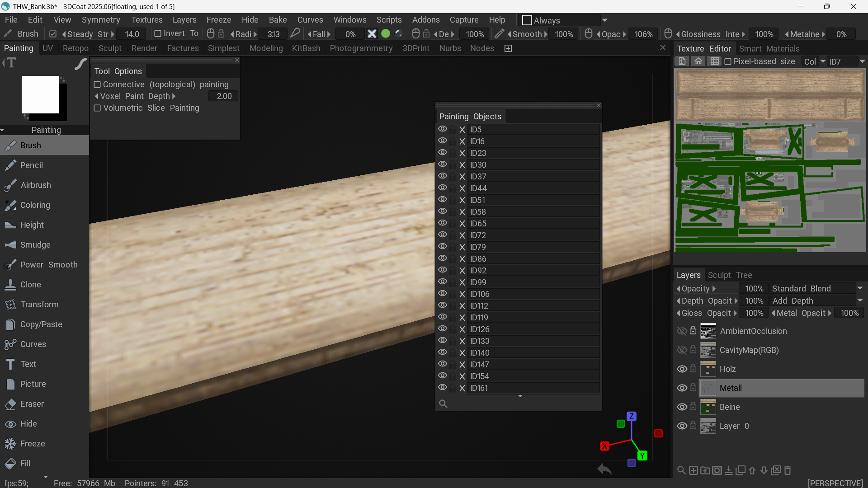Select the Fill tool
Viewport: 868px width, 488px height.
coord(44,464)
